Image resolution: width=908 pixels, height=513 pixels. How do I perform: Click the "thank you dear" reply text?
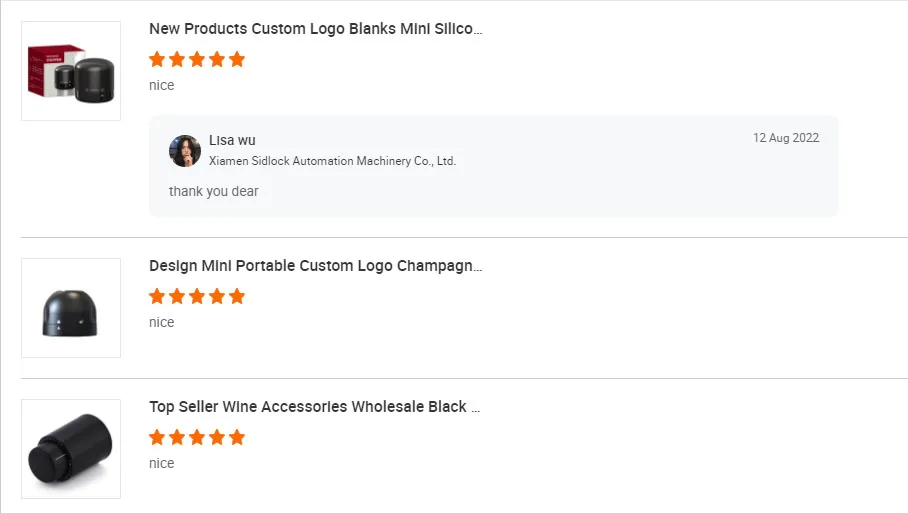[x=214, y=191]
